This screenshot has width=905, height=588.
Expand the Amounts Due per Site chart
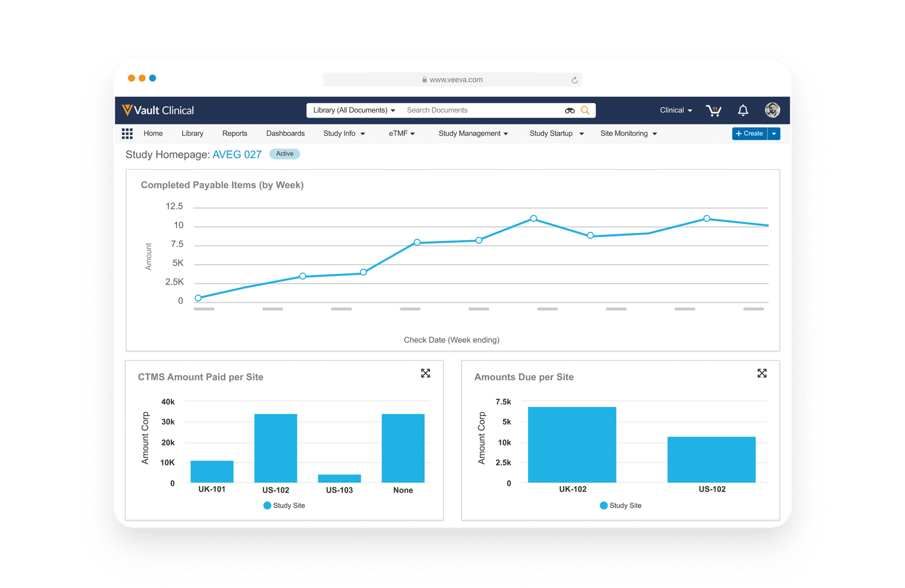[x=762, y=373]
